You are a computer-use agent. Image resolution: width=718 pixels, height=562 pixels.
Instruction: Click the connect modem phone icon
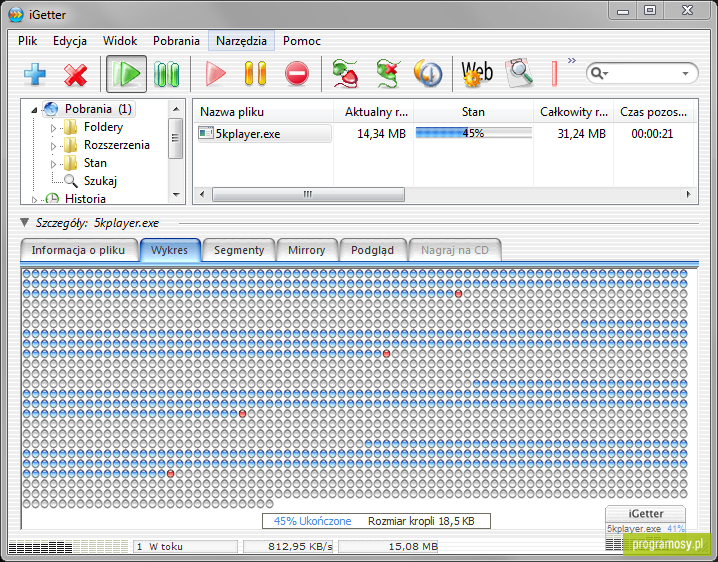pyautogui.click(x=345, y=73)
